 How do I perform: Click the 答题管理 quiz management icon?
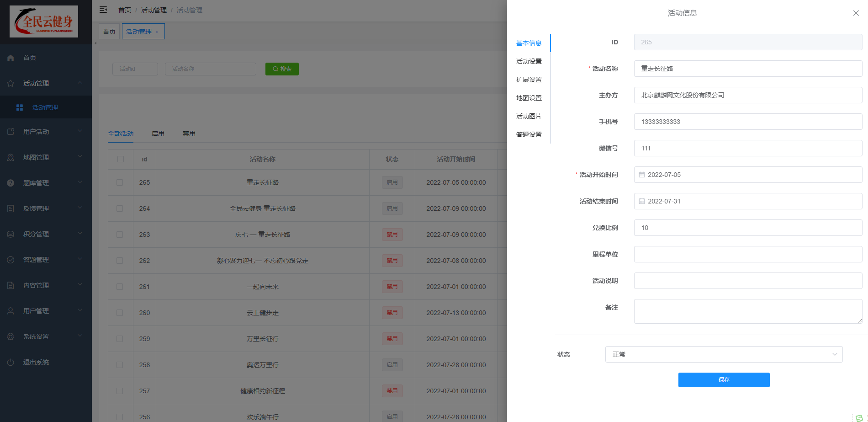(11, 259)
